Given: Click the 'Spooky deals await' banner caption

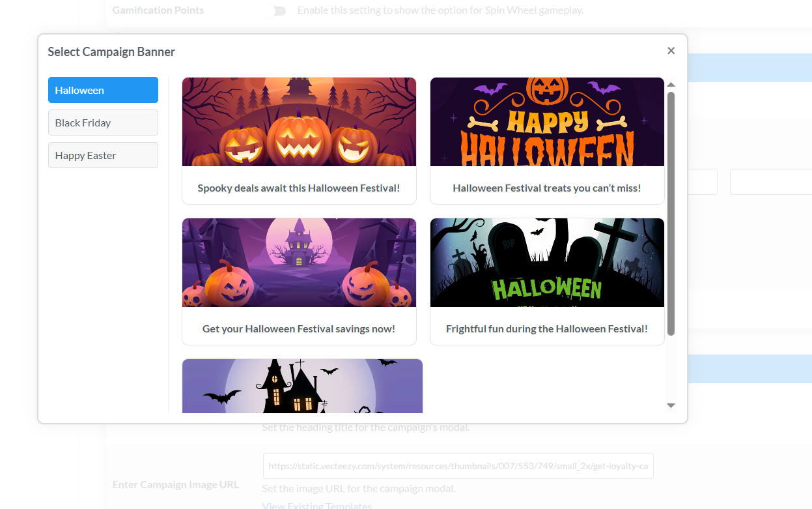Looking at the screenshot, I should (x=299, y=188).
